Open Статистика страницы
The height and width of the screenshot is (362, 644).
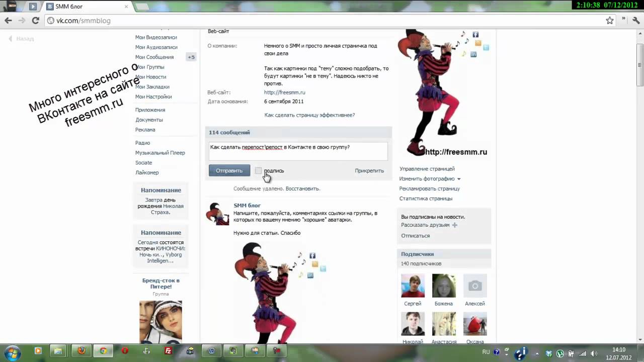coord(426,199)
